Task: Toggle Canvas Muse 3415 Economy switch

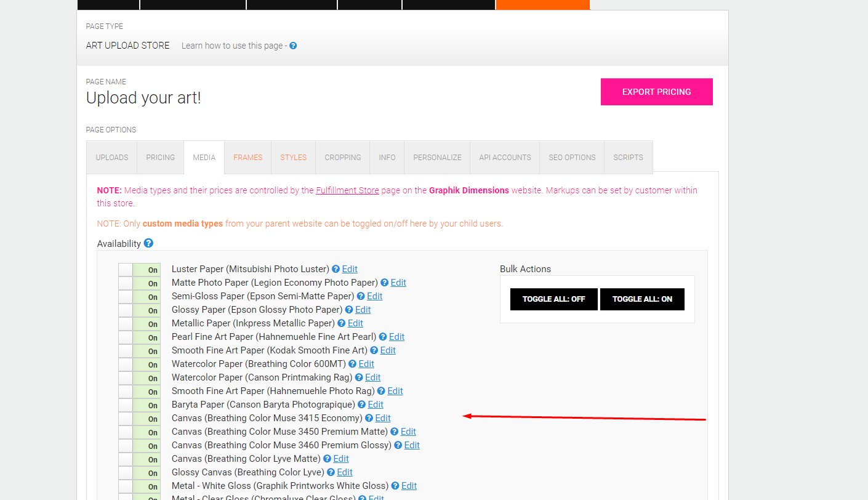Action: pyautogui.click(x=140, y=419)
